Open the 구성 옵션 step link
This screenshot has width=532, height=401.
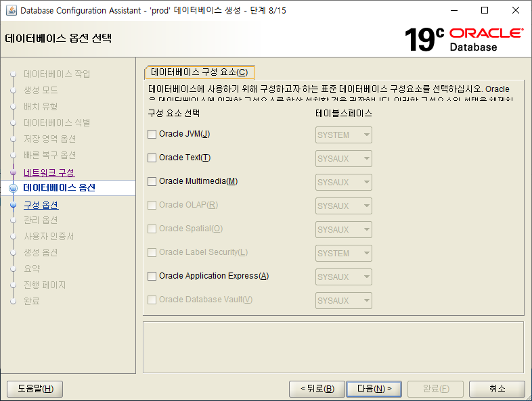[x=41, y=205]
